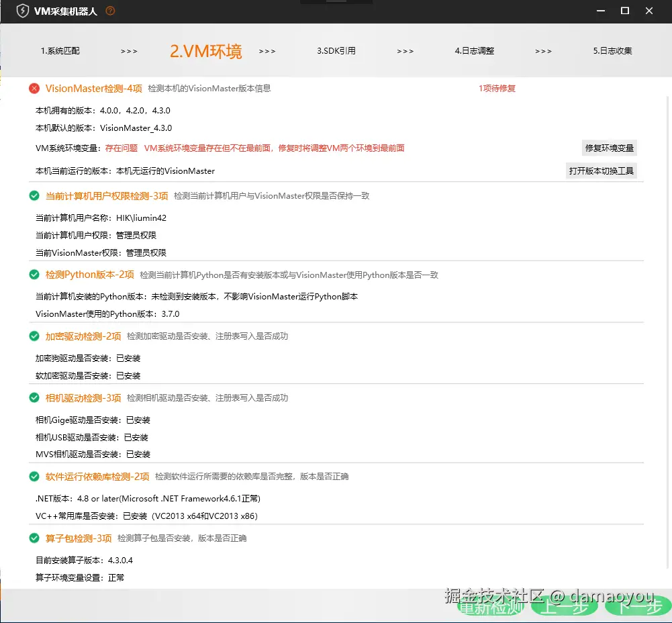Jump to step 5.日志收集
Viewport: 672px width, 623px height.
[613, 51]
